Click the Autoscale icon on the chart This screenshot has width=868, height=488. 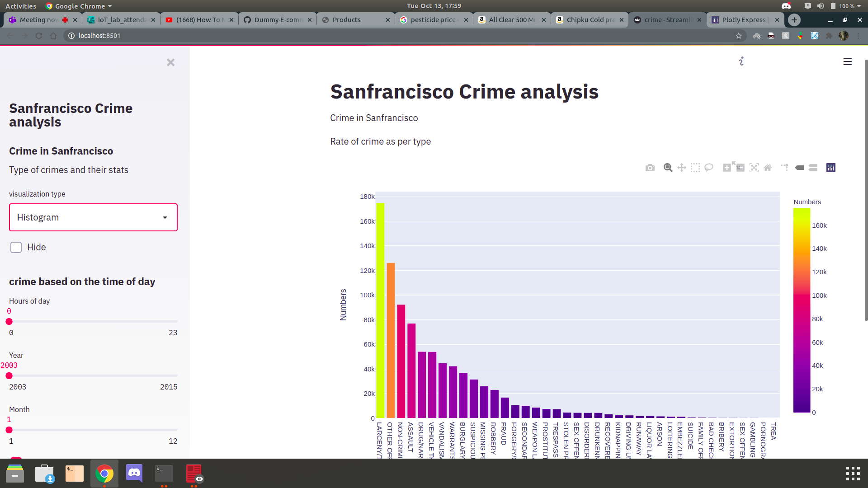[x=754, y=168]
